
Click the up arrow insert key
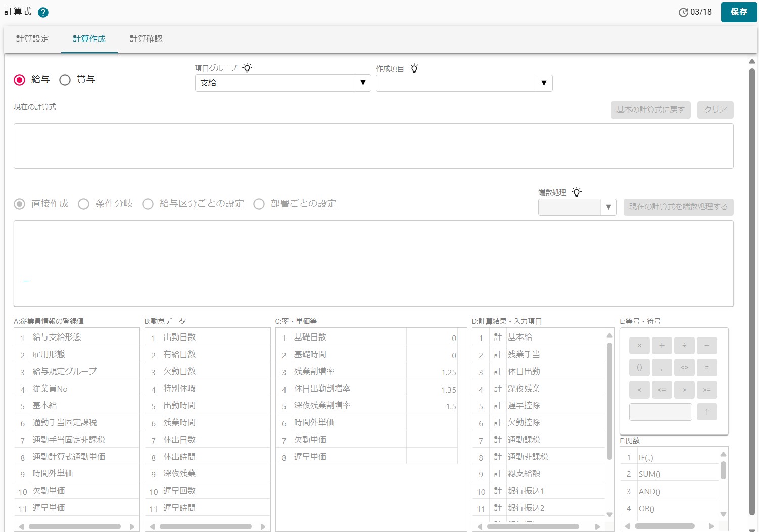tap(706, 412)
